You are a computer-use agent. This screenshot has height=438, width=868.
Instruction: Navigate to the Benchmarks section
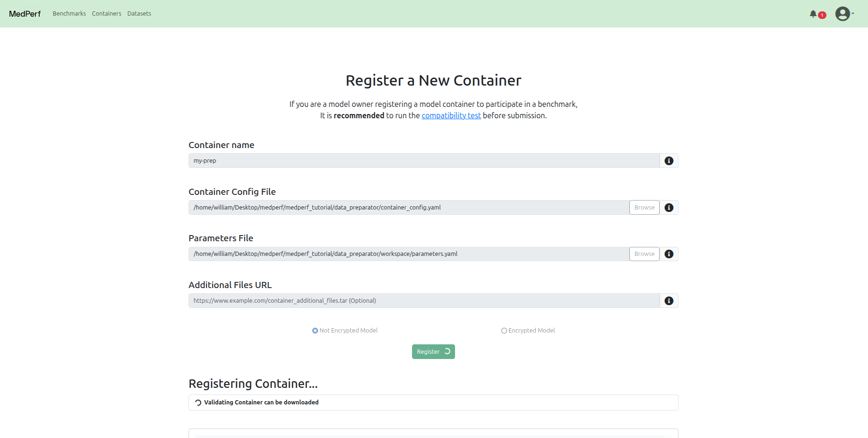coord(69,14)
